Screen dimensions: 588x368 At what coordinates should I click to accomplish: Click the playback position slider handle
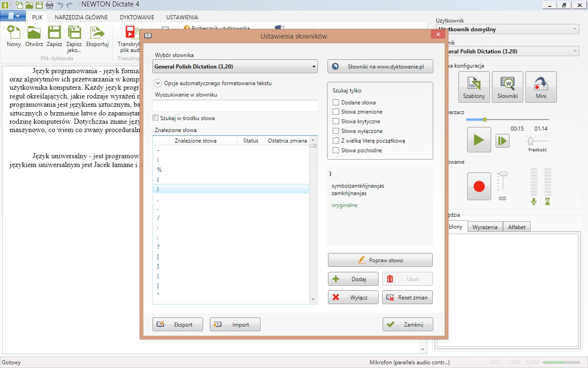tap(485, 119)
